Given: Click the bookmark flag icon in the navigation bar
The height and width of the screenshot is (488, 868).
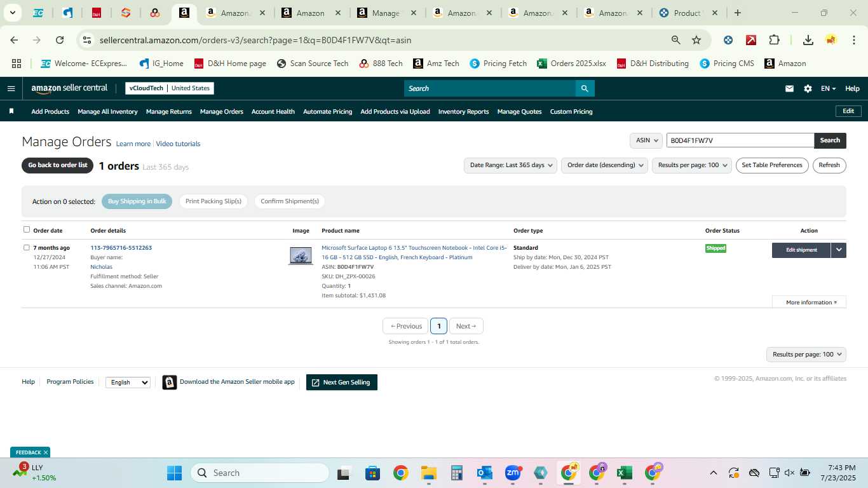Looking at the screenshot, I should click(11, 111).
